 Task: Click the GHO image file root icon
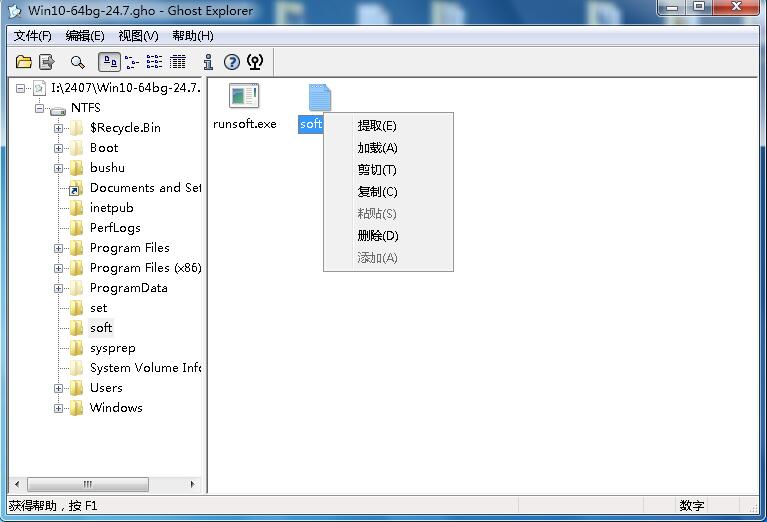[x=39, y=88]
